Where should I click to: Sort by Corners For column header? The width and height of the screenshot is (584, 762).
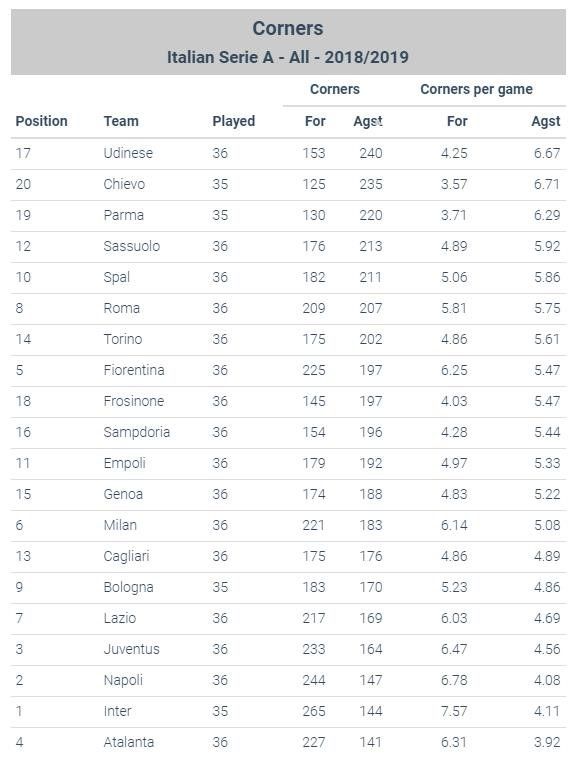[x=315, y=121]
